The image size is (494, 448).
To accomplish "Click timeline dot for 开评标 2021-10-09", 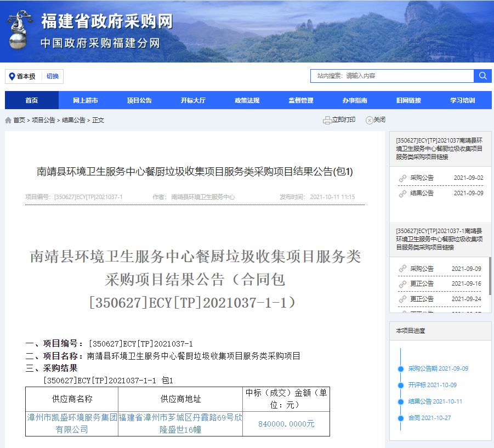I will 401,385.
